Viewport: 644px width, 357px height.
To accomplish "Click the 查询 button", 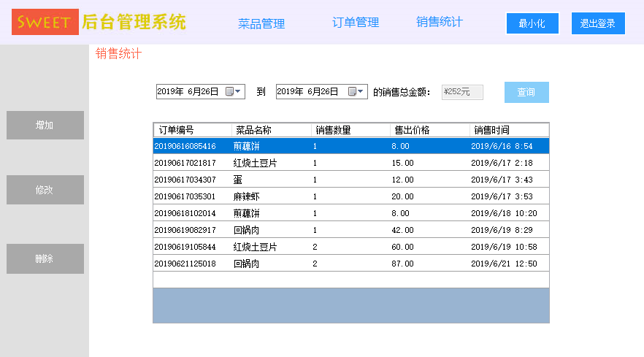I will coord(526,92).
